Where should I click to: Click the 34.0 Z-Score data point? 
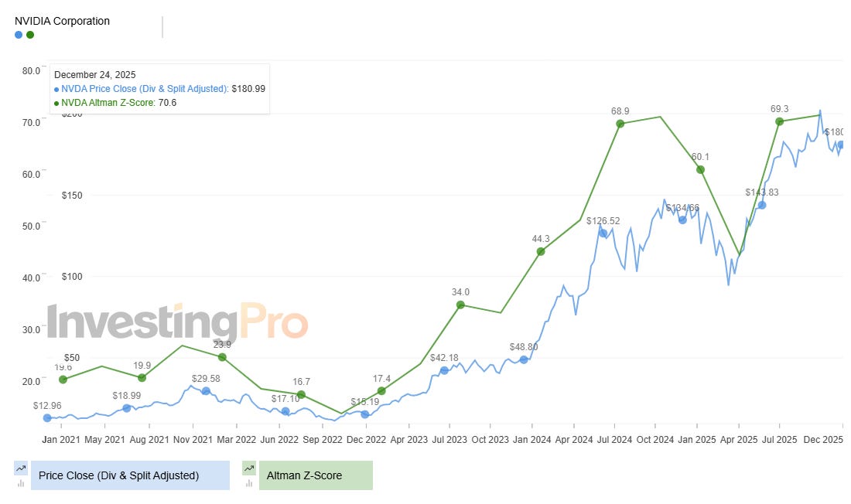460,305
